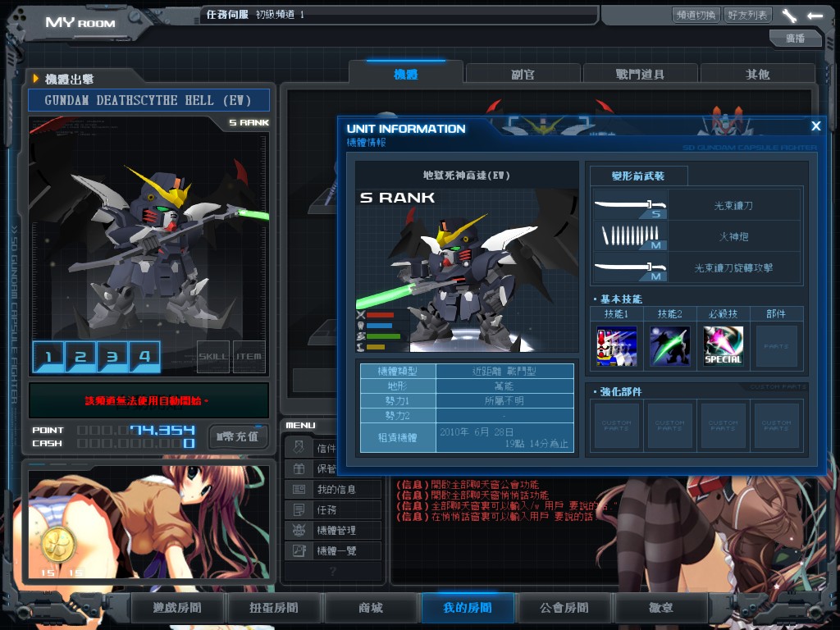Click the 機體管理 robot icon

299,530
